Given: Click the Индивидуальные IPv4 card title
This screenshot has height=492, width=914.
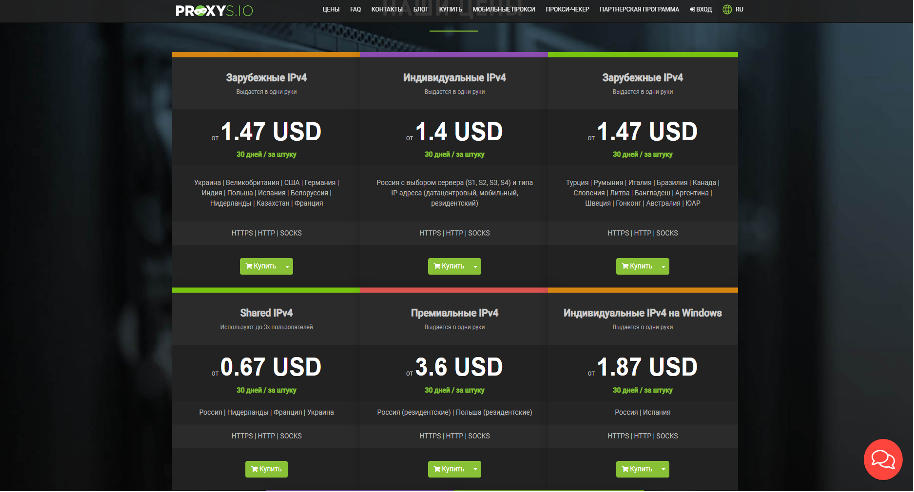Looking at the screenshot, I should coord(455,78).
